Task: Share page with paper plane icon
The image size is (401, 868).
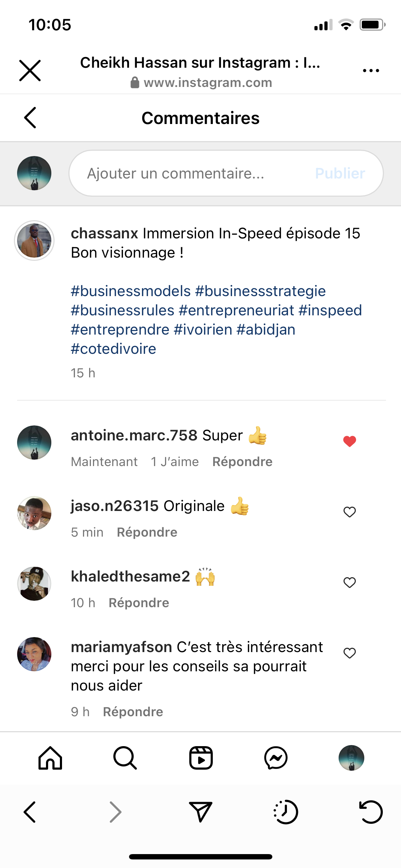Action: (x=201, y=812)
